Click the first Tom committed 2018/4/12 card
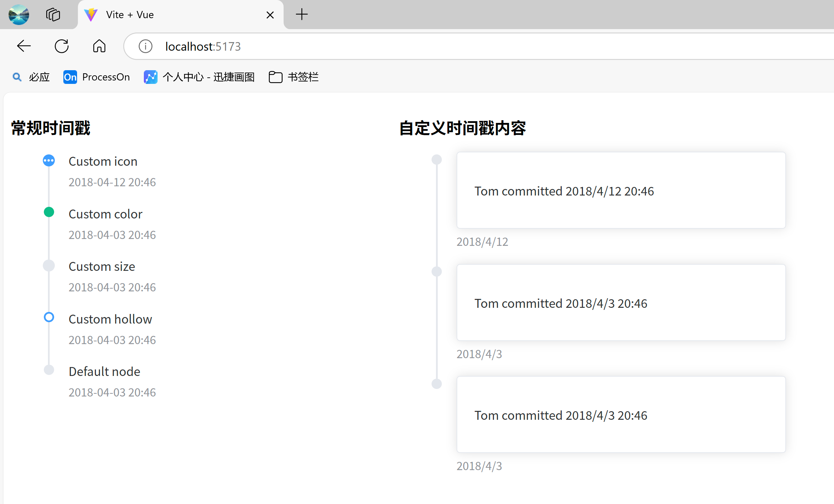The height and width of the screenshot is (504, 834). click(621, 190)
